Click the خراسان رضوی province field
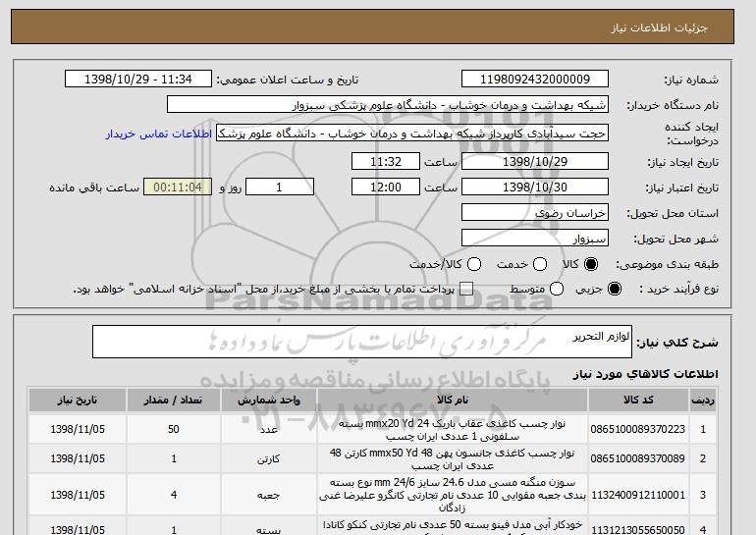The height and width of the screenshot is (535, 756). 535,213
